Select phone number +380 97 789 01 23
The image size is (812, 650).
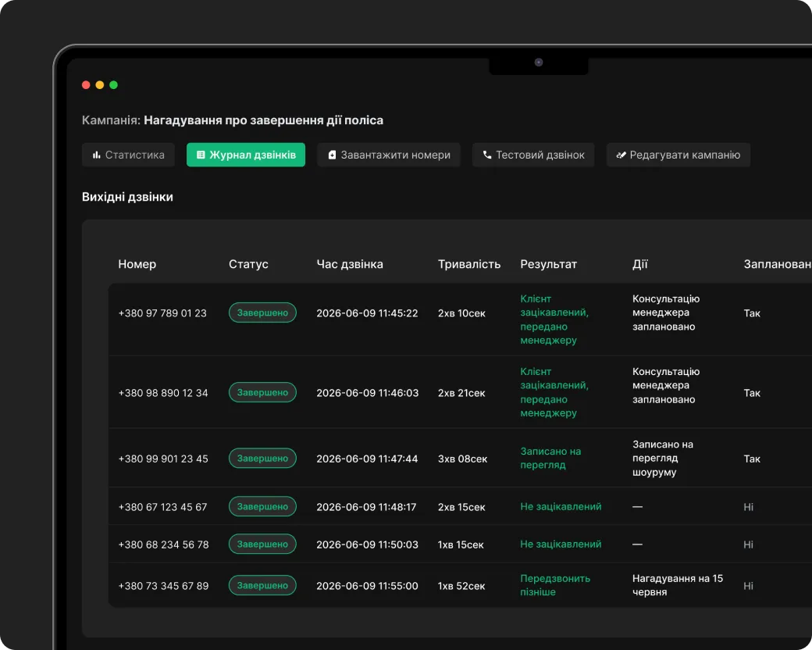[162, 313]
